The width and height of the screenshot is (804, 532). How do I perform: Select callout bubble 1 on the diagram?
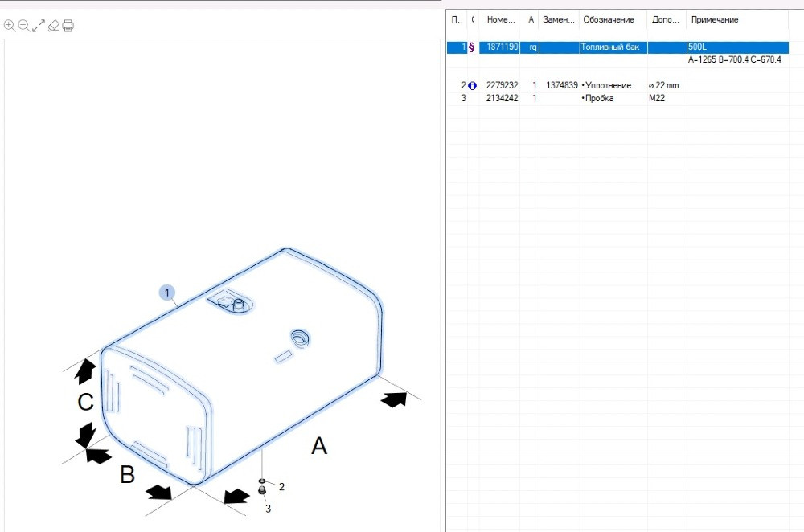(168, 293)
